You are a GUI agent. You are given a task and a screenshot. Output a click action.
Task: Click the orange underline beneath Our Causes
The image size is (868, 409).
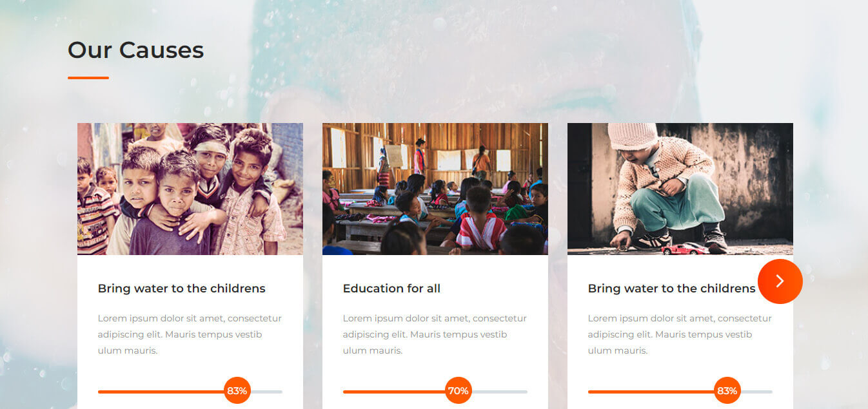(x=88, y=78)
